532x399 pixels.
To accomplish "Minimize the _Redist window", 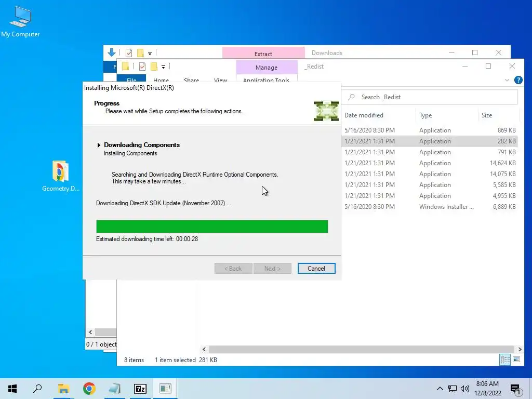I will (465, 66).
